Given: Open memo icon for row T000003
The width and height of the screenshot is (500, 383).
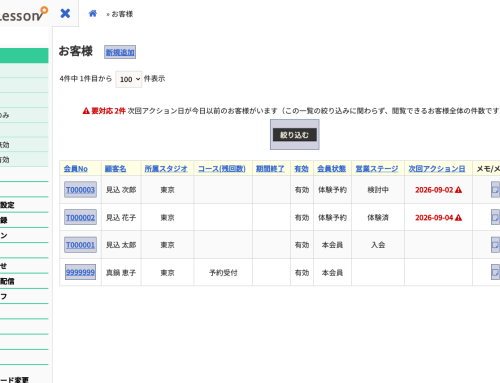Looking at the screenshot, I should click(495, 190).
